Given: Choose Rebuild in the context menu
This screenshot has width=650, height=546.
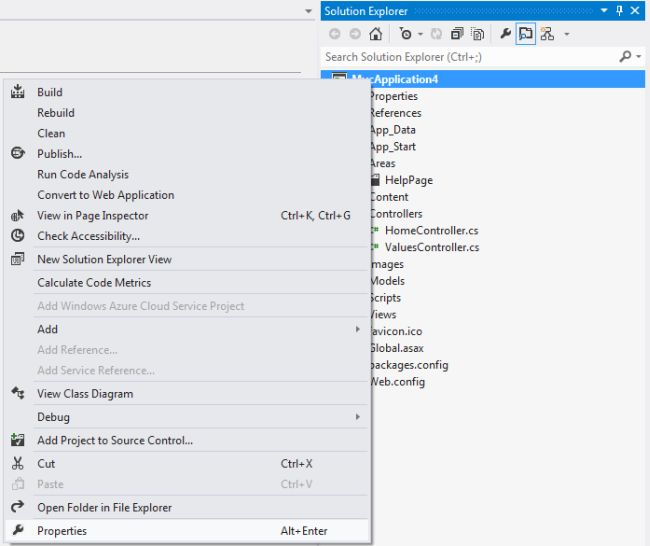Looking at the screenshot, I should [x=187, y=113].
